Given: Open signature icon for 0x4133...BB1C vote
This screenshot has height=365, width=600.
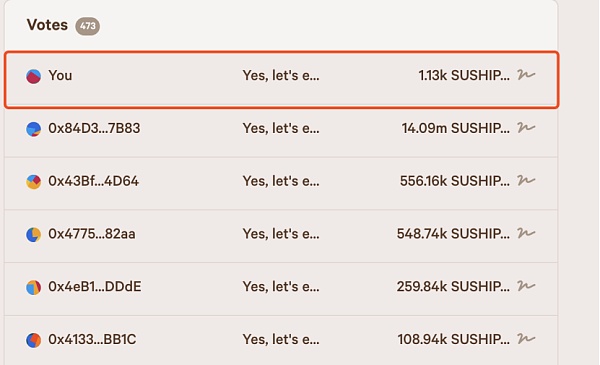Looking at the screenshot, I should point(526,339).
